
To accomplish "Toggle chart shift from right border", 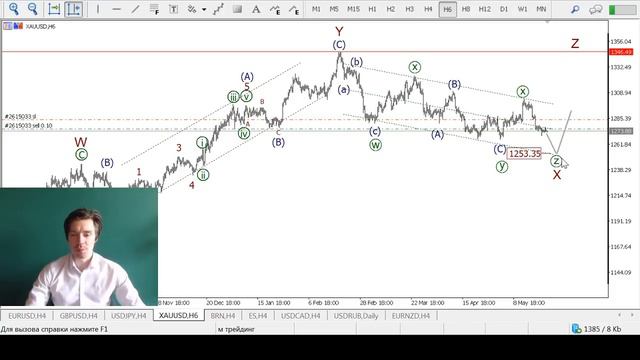I will tap(73, 9).
